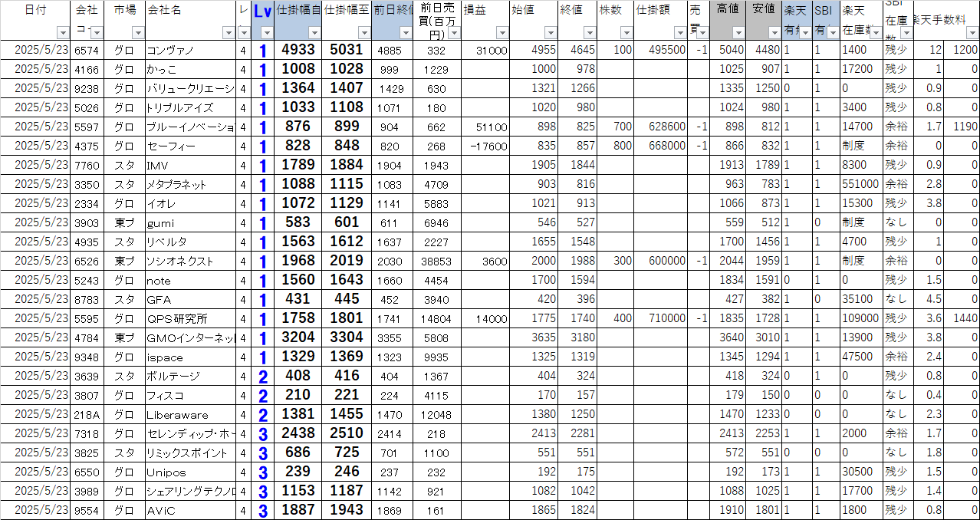
Task: Open the 仕掛幅至 column filter dropdown
Action: (x=363, y=33)
